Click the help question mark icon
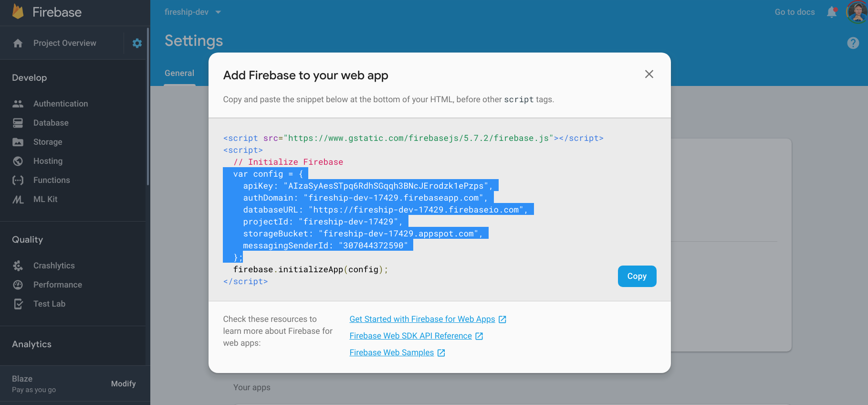868x405 pixels. coord(853,43)
